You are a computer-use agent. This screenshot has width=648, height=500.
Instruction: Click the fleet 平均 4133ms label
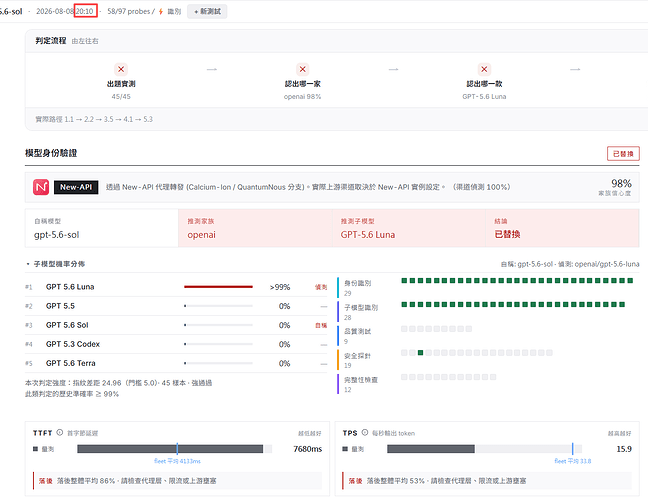click(x=177, y=461)
